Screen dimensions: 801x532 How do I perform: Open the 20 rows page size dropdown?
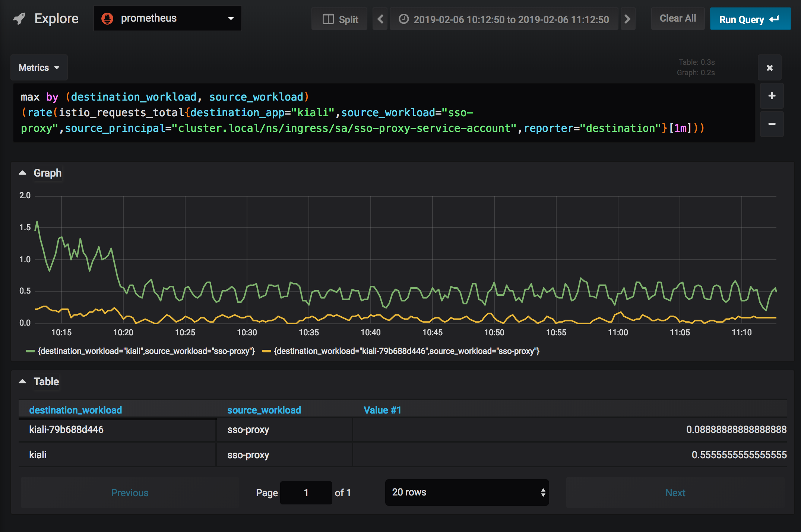tap(467, 493)
